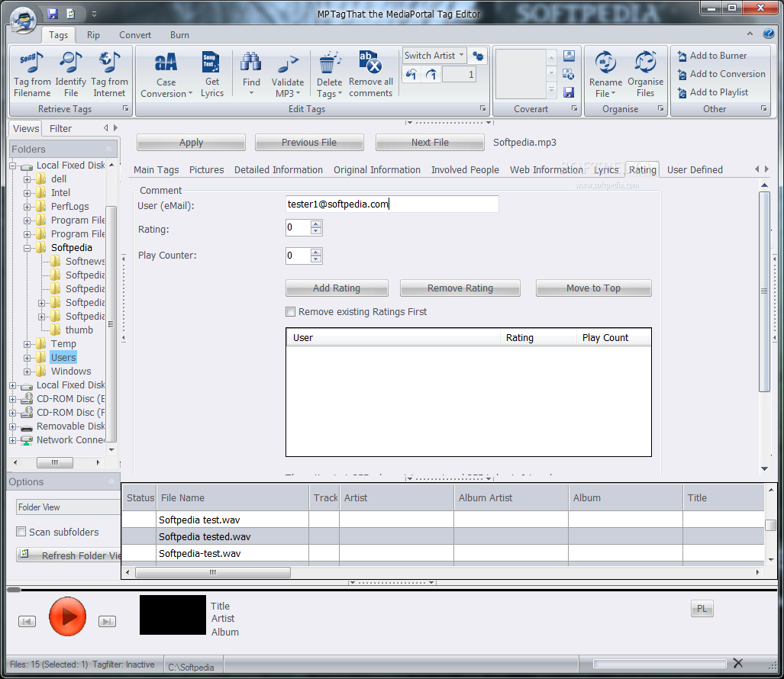Click the save icon in quick access toolbar
Screen dimensions: 784x679
click(53, 14)
